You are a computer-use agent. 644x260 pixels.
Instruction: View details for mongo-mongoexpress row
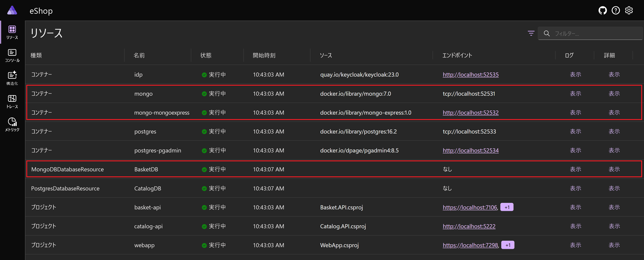(x=614, y=113)
